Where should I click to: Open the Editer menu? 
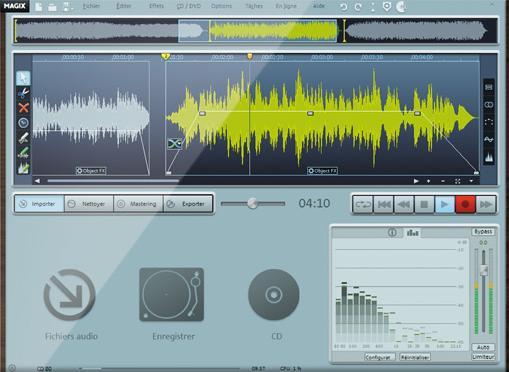pyautogui.click(x=123, y=6)
